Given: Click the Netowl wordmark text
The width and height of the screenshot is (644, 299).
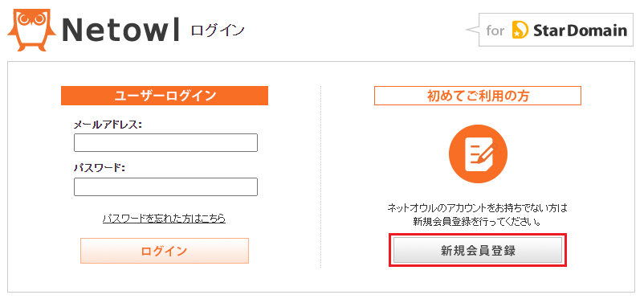Looking at the screenshot, I should [x=121, y=31].
